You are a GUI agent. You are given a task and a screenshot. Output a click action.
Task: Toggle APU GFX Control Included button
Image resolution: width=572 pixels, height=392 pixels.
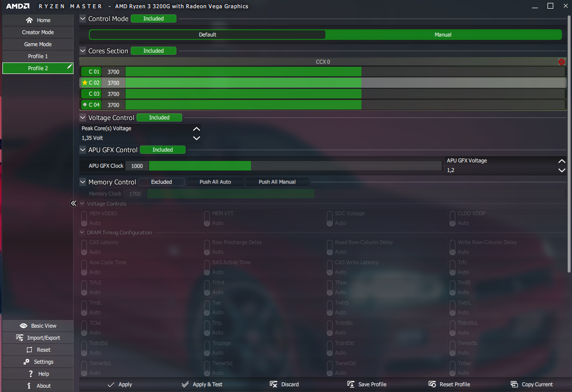coord(162,149)
